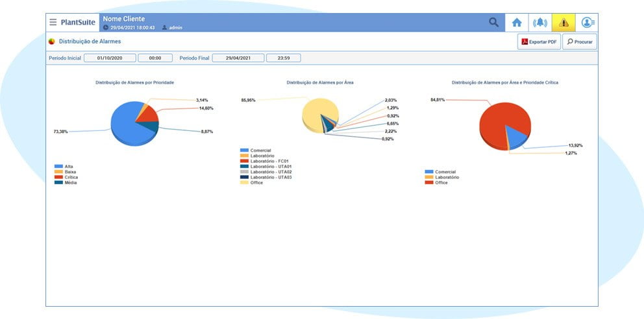This screenshot has height=319, width=644.
Task: Open the hamburger menu next to PlantSuite
Action: 53,22
